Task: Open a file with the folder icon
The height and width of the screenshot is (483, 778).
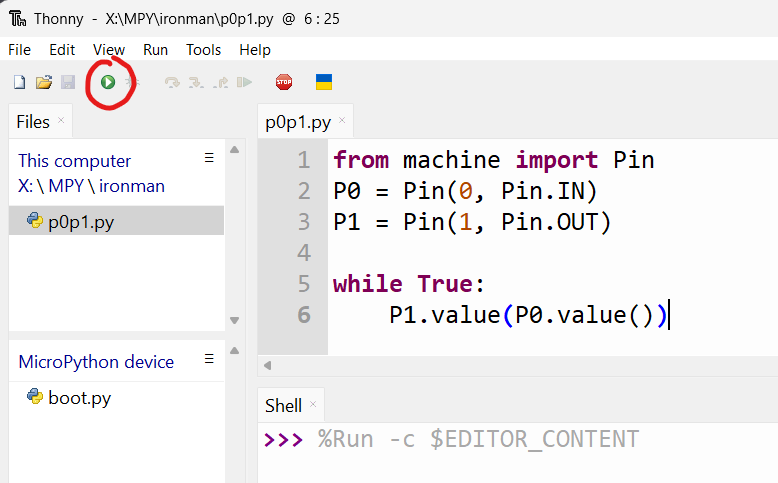Action: point(43,82)
